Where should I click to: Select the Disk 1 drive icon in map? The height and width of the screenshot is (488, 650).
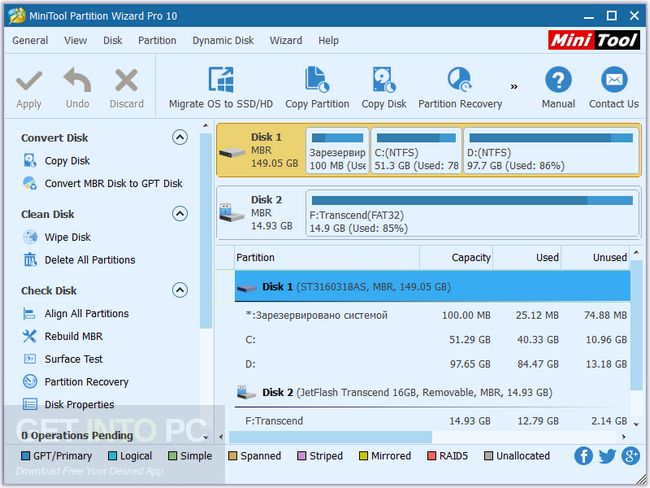point(232,153)
